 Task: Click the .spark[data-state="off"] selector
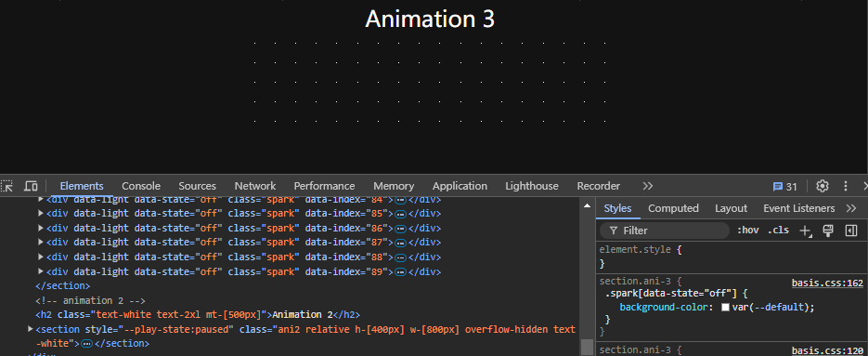671,294
